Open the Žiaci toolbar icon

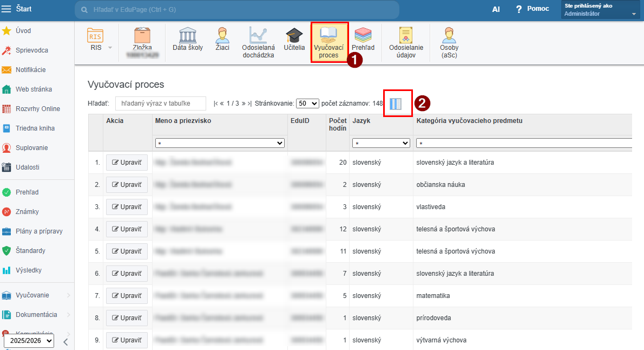tap(222, 42)
